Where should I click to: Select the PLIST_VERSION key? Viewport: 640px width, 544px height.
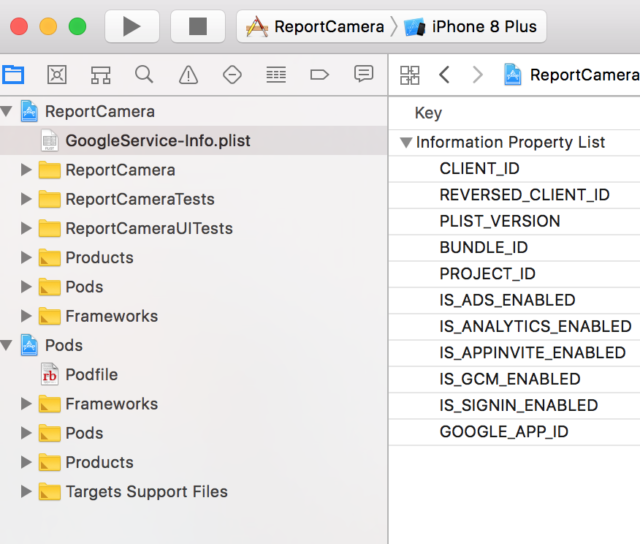pyautogui.click(x=500, y=221)
